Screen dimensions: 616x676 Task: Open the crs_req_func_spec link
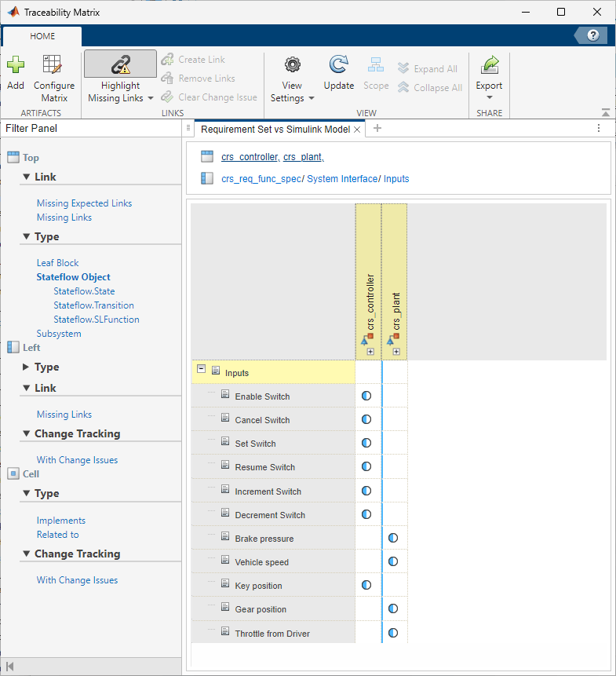[x=261, y=178]
